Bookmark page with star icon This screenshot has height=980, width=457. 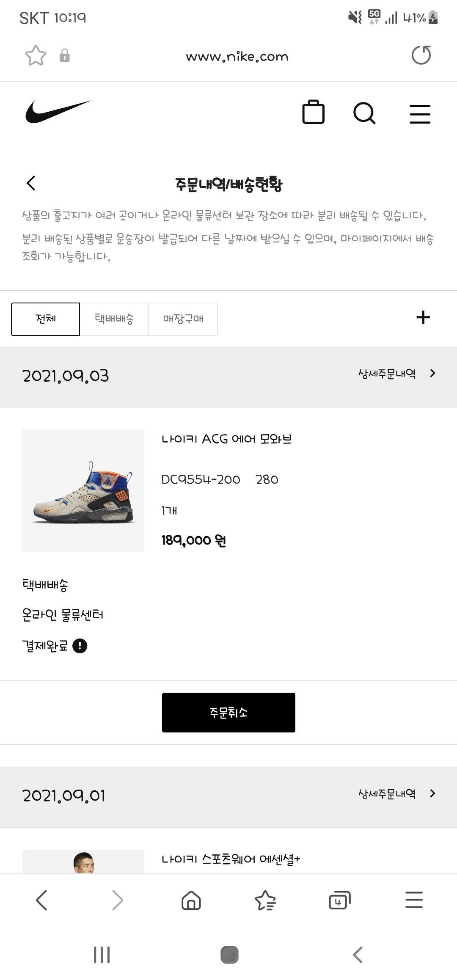(36, 55)
